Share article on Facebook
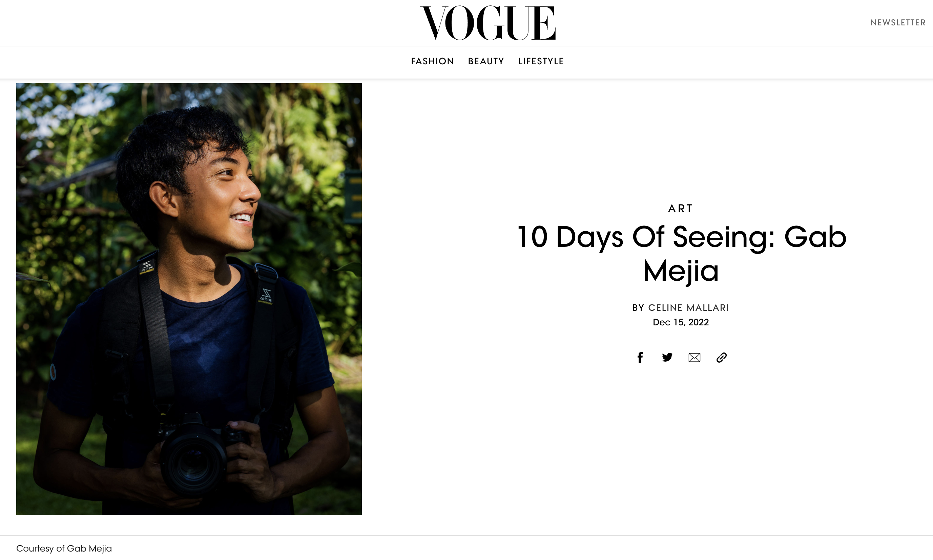 coord(640,357)
